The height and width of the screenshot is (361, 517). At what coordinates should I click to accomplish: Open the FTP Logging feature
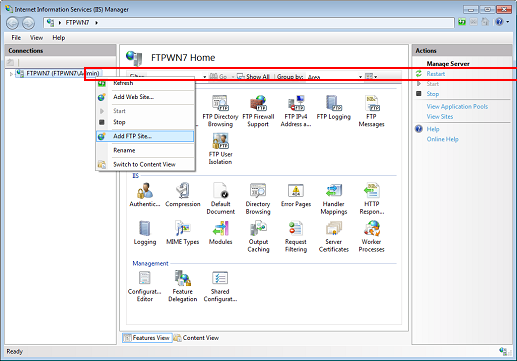click(333, 107)
